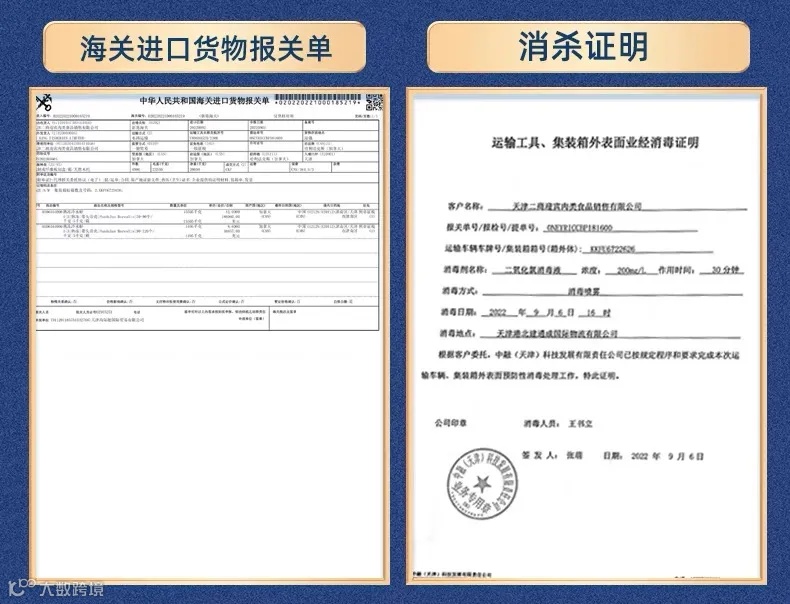
Task: Click the 消毒喷雾 method entry
Action: point(583,291)
